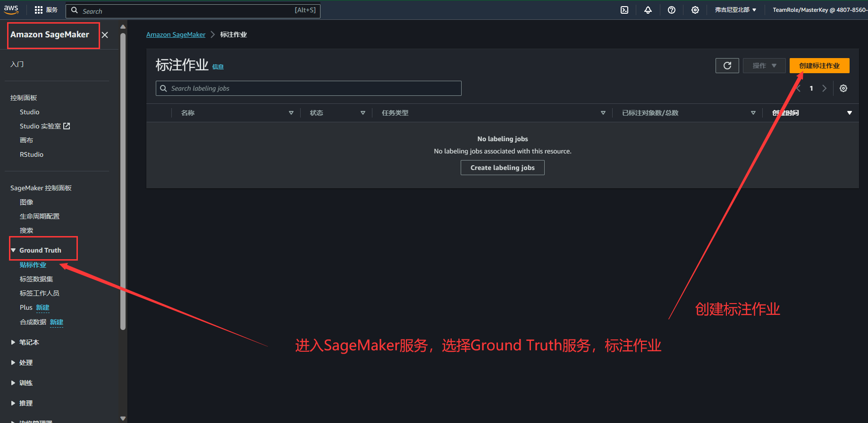This screenshot has height=423, width=868.
Task: Expand the 处理 section
Action: 13,363
